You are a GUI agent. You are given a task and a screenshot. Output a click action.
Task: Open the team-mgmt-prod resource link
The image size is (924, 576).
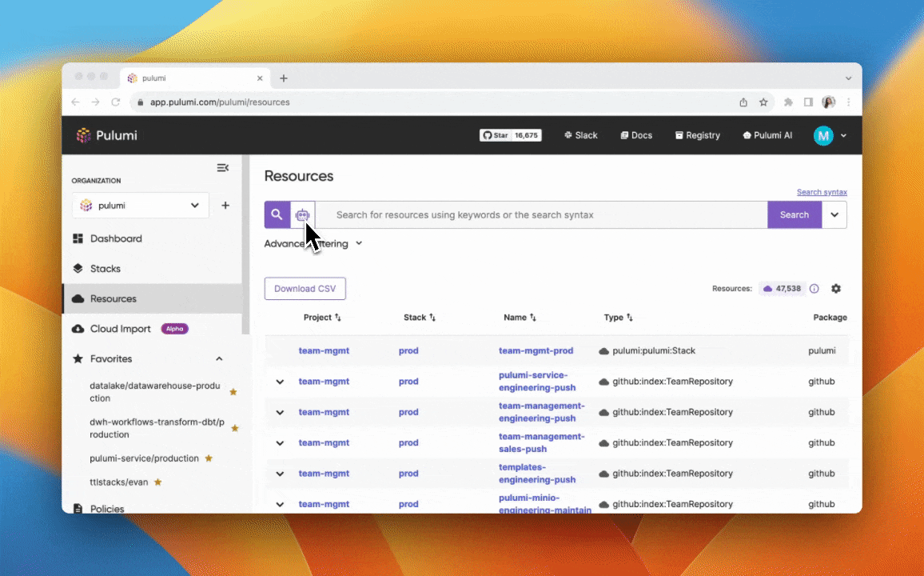point(536,350)
